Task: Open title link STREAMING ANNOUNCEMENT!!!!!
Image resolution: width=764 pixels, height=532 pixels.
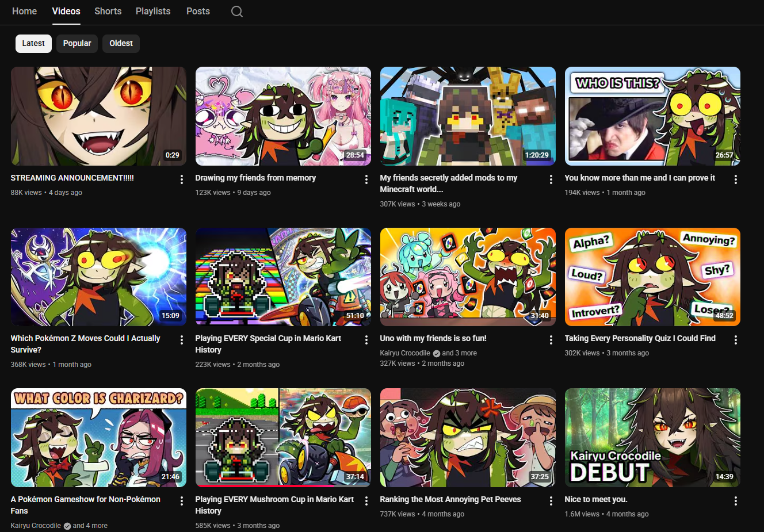Action: tap(72, 178)
